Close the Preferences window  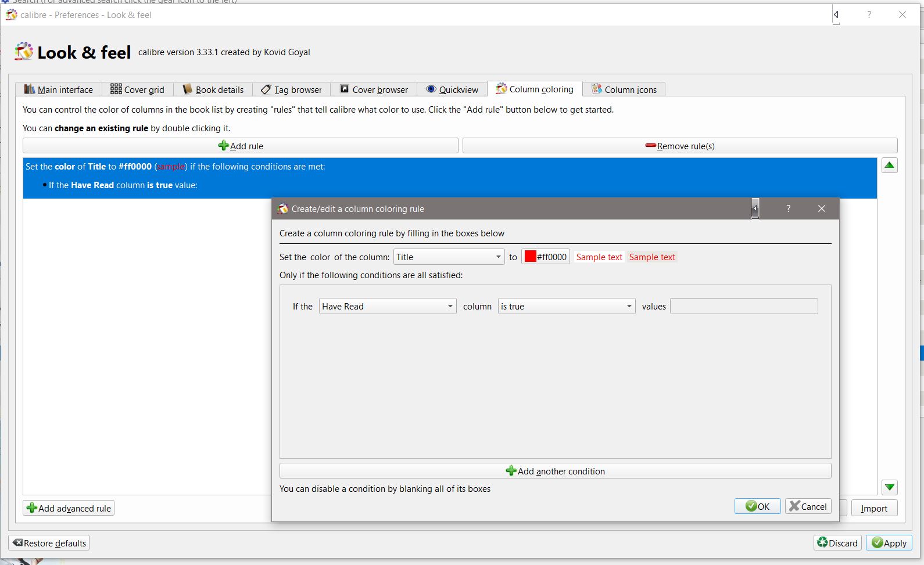tap(902, 15)
